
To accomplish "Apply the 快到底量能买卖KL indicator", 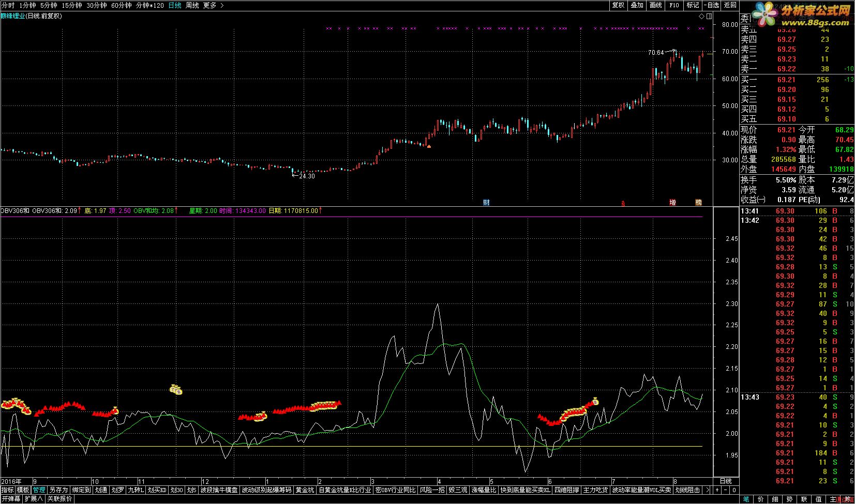I will click(525, 490).
